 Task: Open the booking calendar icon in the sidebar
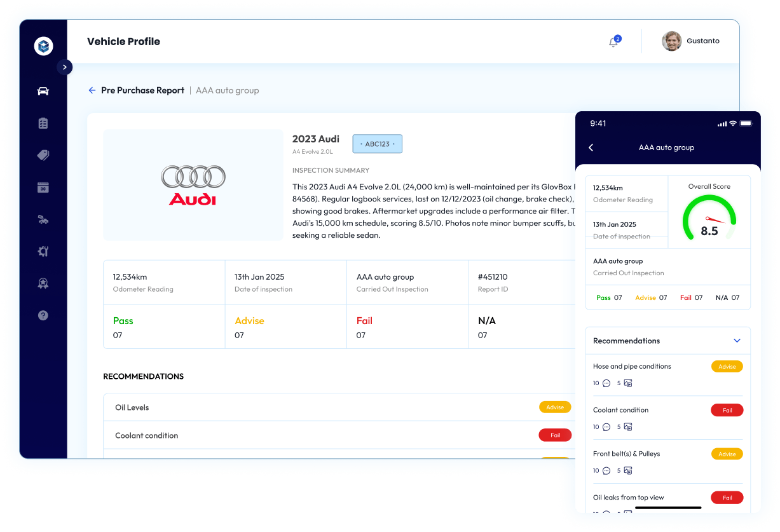click(43, 187)
